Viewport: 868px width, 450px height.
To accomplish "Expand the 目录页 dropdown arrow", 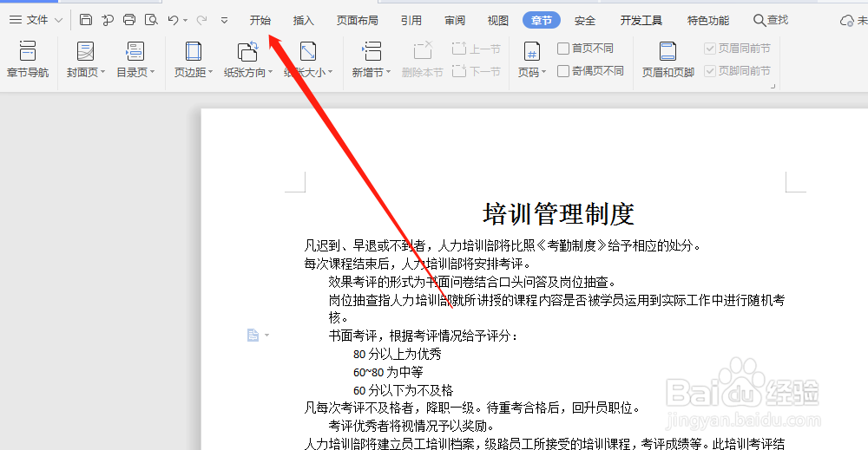I will tap(153, 72).
